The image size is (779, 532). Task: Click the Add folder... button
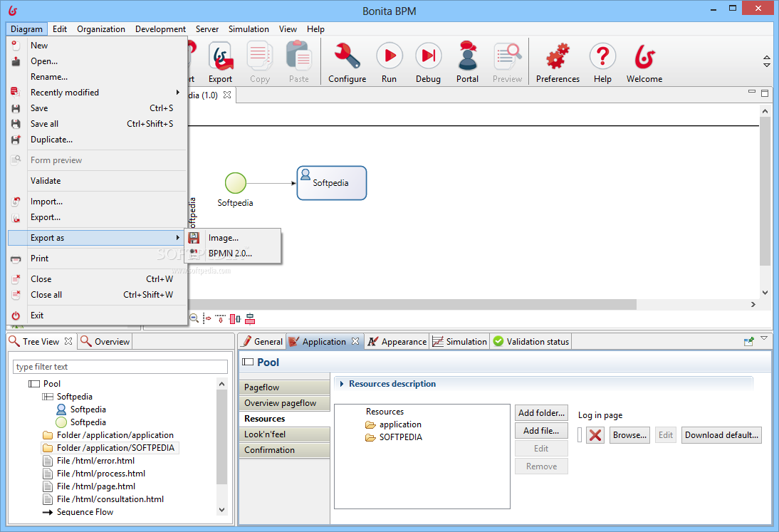pos(541,413)
